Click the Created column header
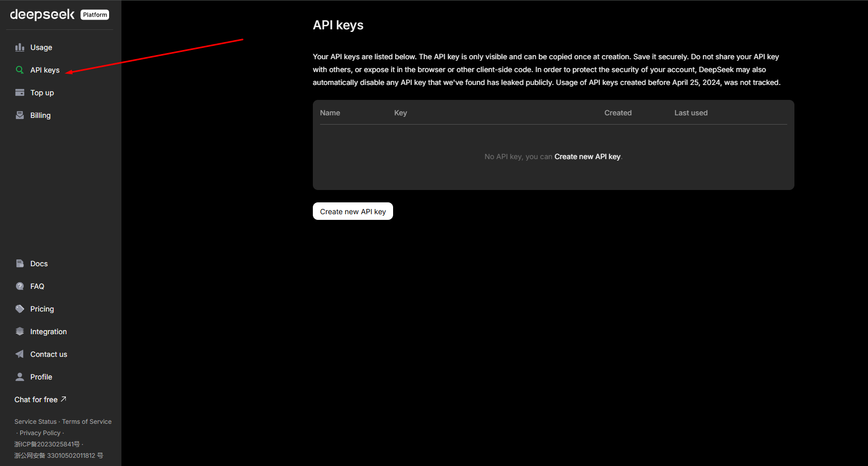The image size is (868, 466). click(618, 113)
